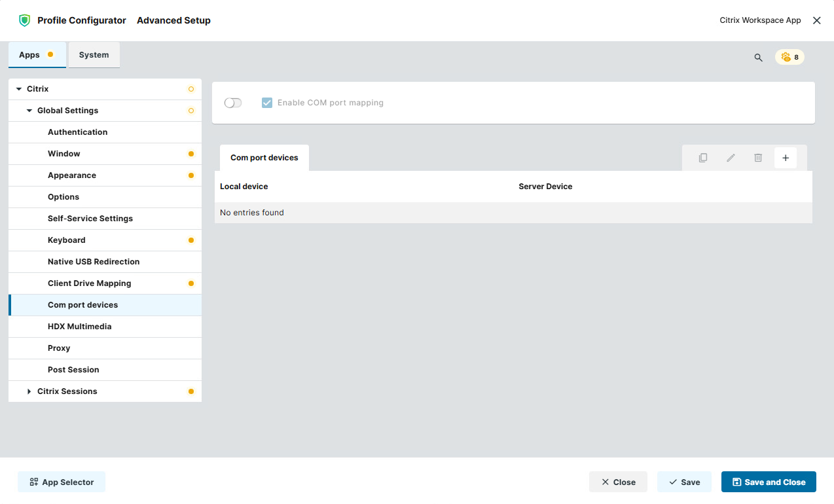
Task: Click the hollow orange indicator beside Citrix
Action: point(191,89)
